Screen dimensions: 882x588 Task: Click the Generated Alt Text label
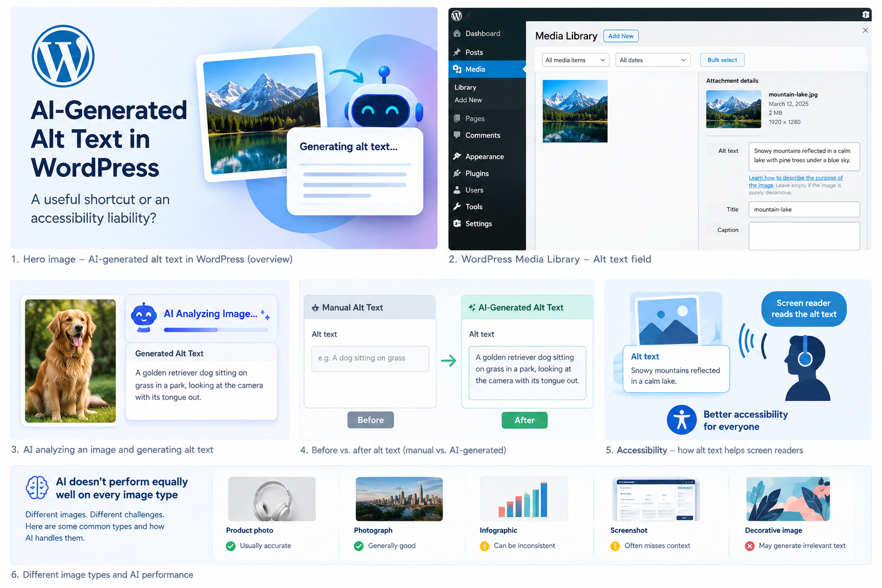coord(169,354)
